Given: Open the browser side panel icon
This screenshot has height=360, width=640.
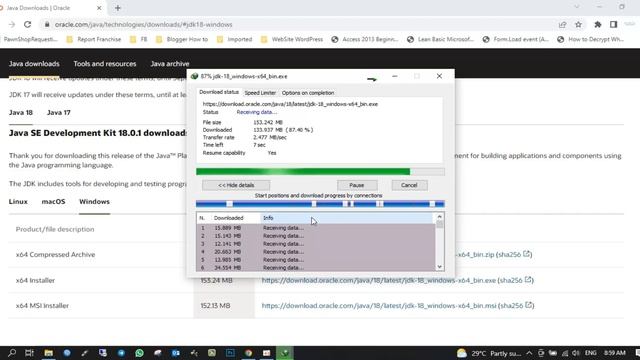Looking at the screenshot, I should (613, 24).
